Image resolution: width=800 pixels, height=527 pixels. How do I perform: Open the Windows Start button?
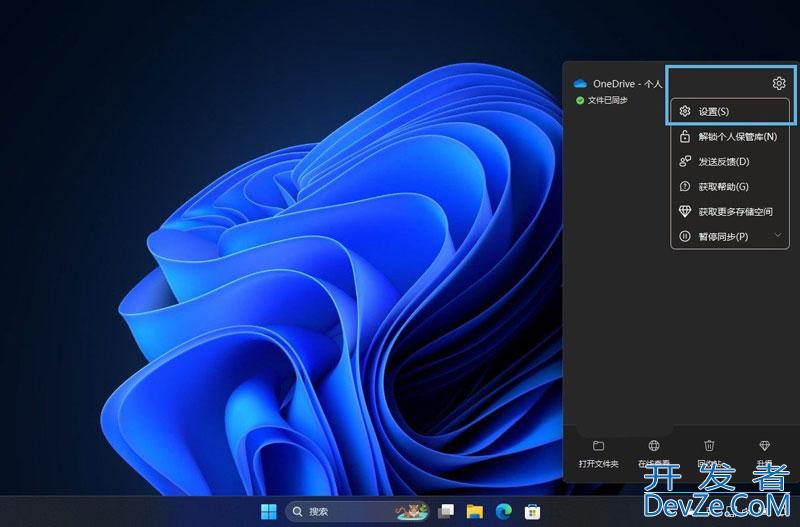click(x=268, y=511)
